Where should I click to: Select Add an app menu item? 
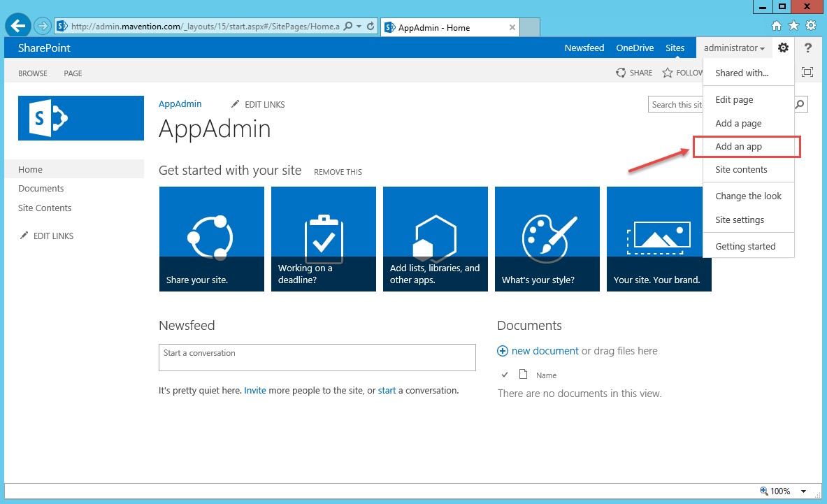[x=738, y=147]
